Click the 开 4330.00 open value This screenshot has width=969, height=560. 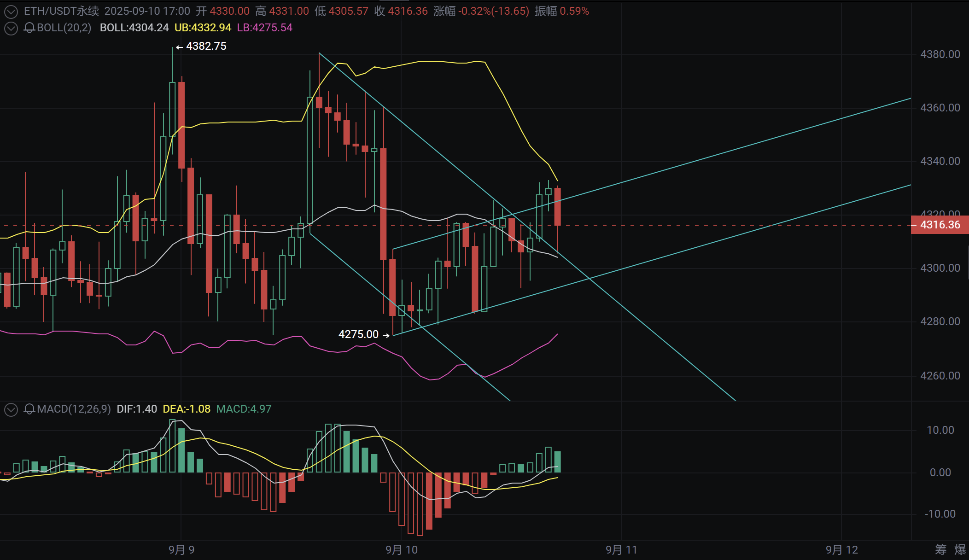point(223,11)
